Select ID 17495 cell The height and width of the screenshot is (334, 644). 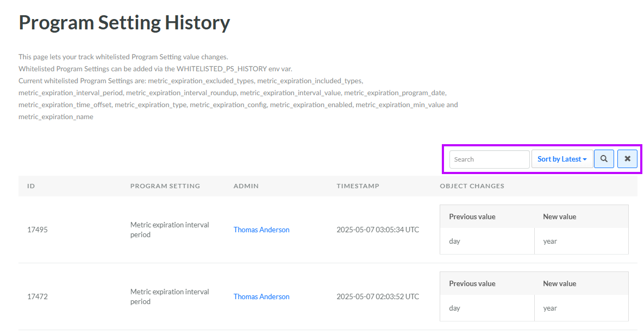tap(37, 230)
